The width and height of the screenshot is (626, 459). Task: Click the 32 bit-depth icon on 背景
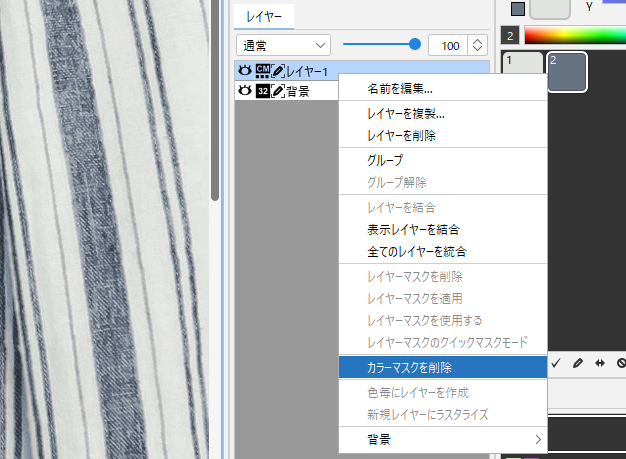click(x=262, y=91)
